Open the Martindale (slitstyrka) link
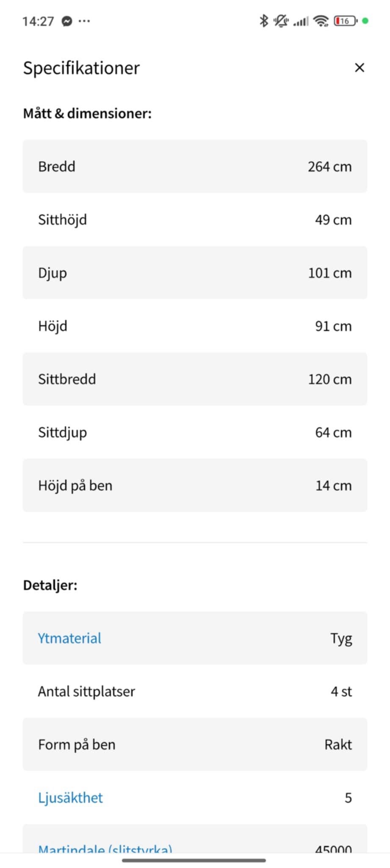Image resolution: width=390 pixels, height=868 pixels. pyautogui.click(x=105, y=848)
